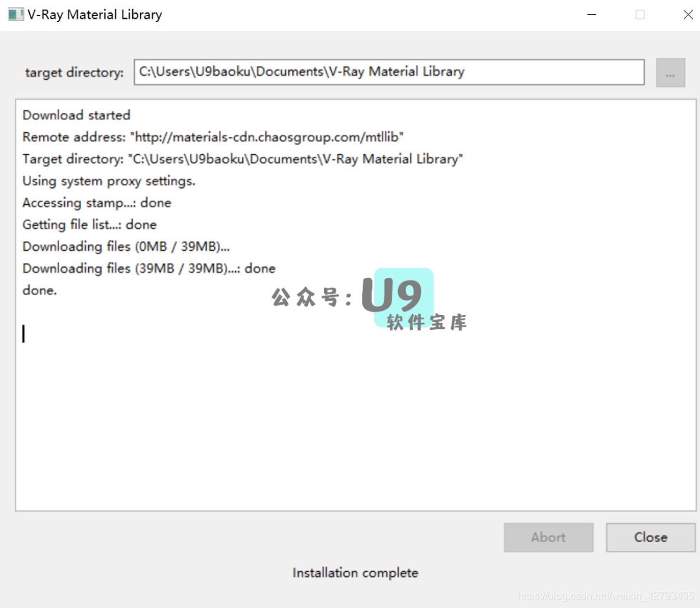Open the directory browse '...' button
Image resolution: width=700 pixels, height=608 pixels.
coord(670,73)
